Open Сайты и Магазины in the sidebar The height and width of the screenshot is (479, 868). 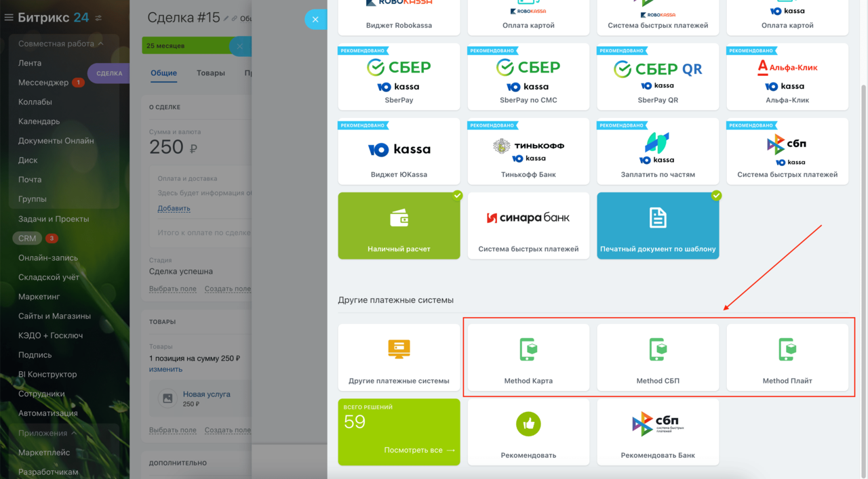[54, 316]
